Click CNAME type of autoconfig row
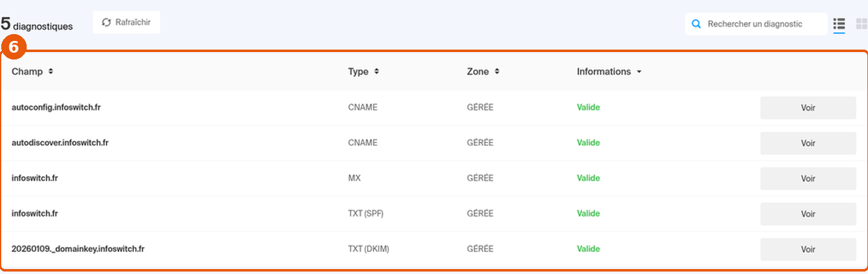The height and width of the screenshot is (274, 868). tap(363, 107)
